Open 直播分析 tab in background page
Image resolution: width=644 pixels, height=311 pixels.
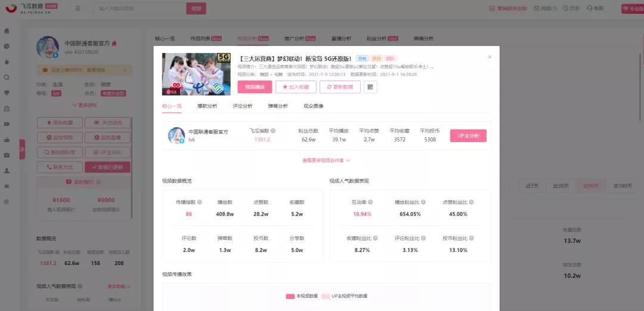341,39
